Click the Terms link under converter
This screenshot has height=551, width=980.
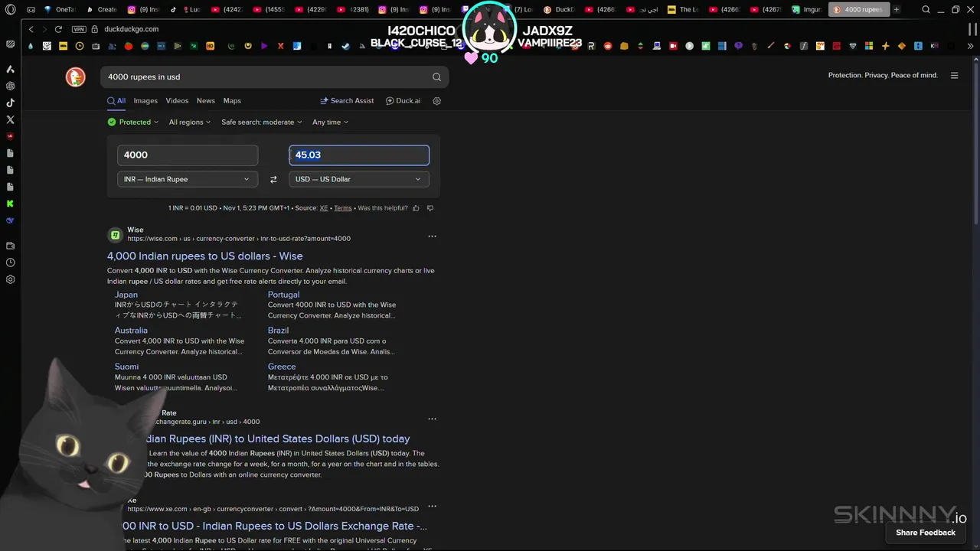click(x=343, y=208)
